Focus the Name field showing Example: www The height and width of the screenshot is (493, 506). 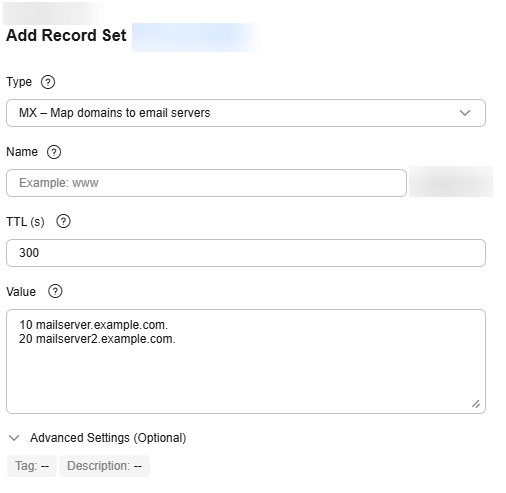click(x=206, y=183)
